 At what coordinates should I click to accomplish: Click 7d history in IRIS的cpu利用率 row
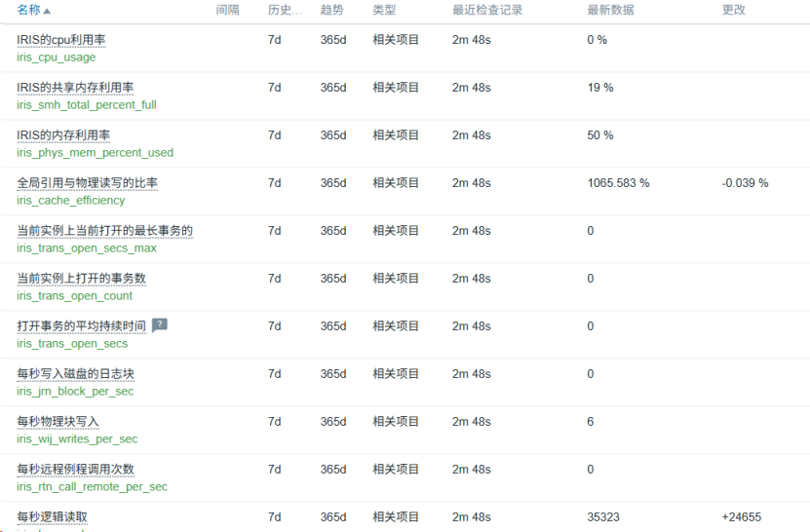pos(274,40)
